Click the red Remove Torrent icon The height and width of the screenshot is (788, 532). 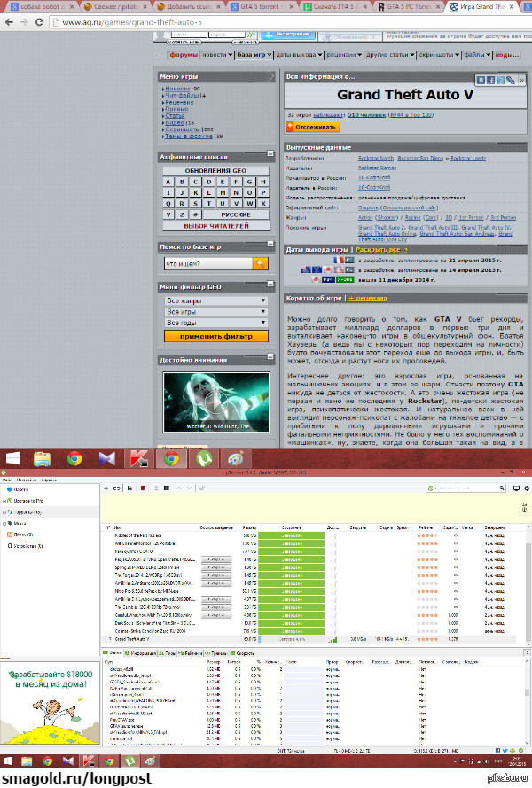pos(143,488)
